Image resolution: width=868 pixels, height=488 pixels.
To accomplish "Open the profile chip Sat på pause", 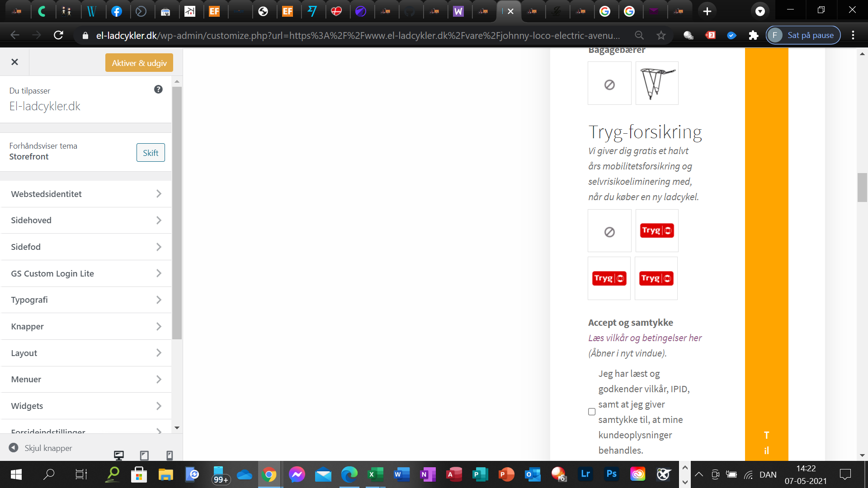I will point(803,35).
